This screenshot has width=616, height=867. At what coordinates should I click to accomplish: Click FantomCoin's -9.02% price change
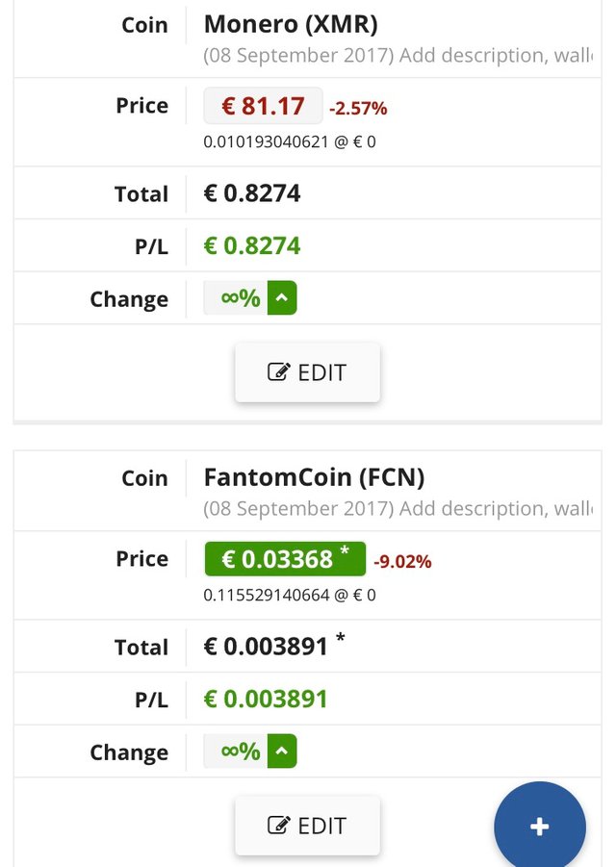click(x=402, y=562)
